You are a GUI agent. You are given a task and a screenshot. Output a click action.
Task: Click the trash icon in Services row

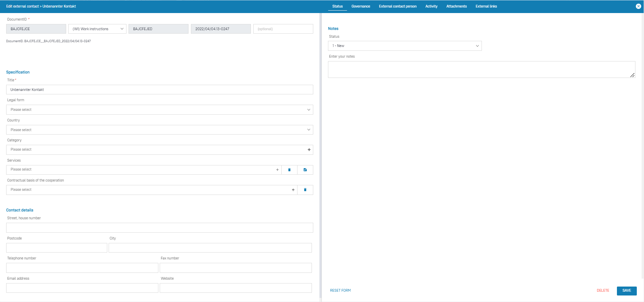pos(289,170)
